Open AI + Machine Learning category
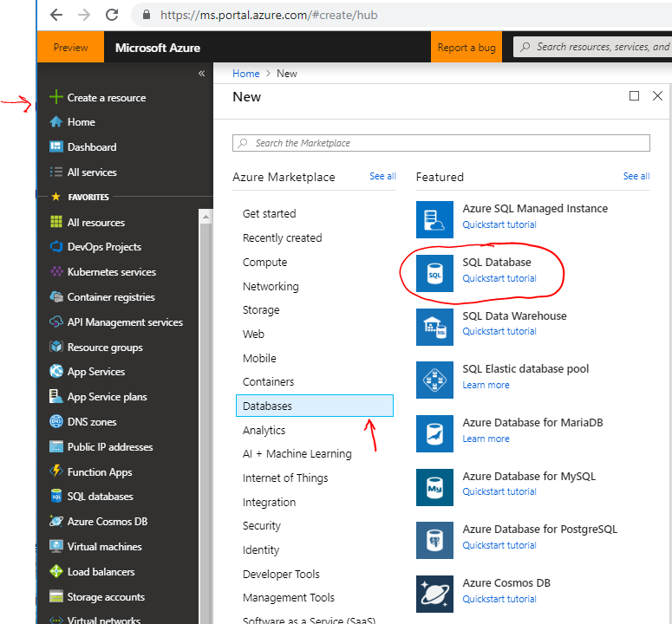Image resolution: width=672 pixels, height=624 pixels. click(297, 454)
